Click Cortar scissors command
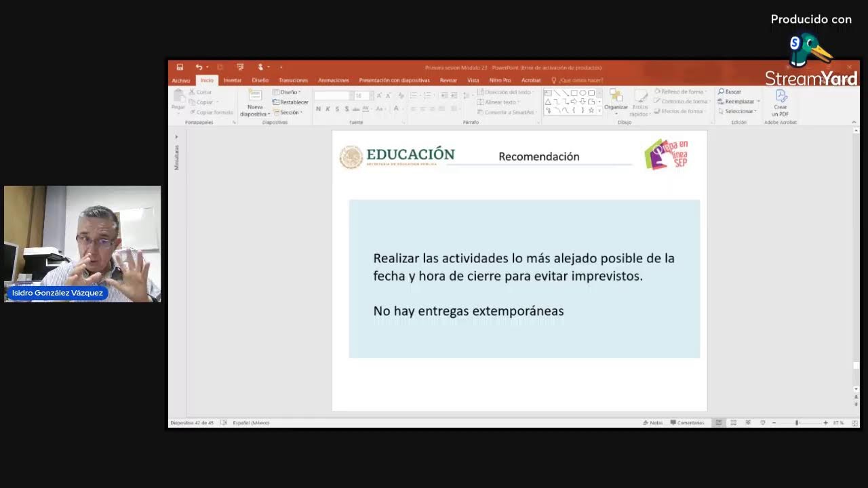The image size is (868, 488). click(x=201, y=92)
